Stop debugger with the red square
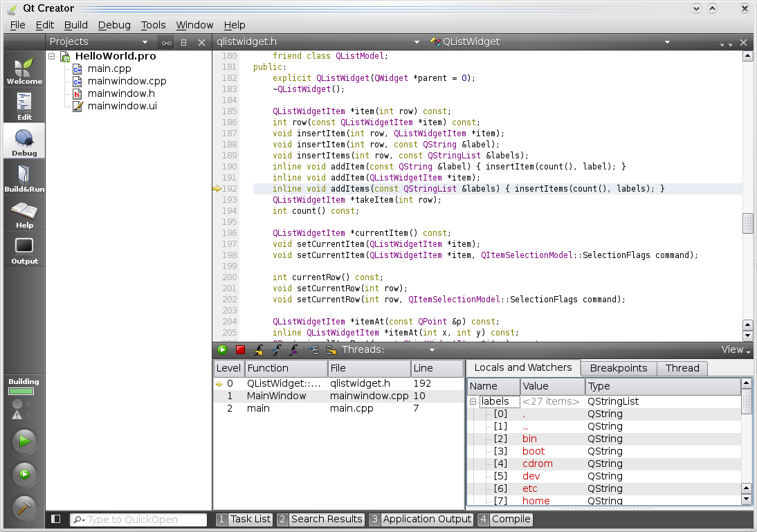 (x=240, y=349)
